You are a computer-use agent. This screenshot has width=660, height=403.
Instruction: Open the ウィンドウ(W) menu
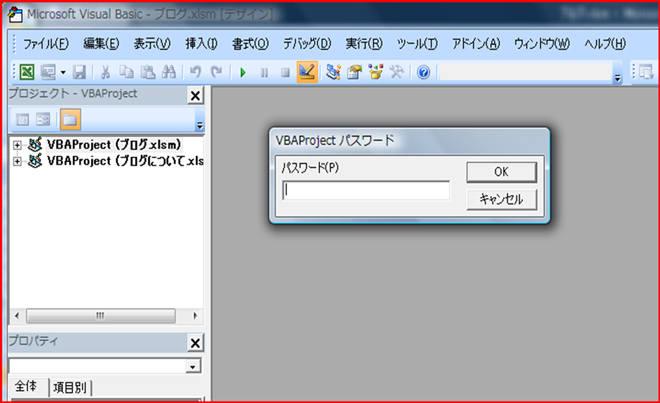[x=542, y=43]
